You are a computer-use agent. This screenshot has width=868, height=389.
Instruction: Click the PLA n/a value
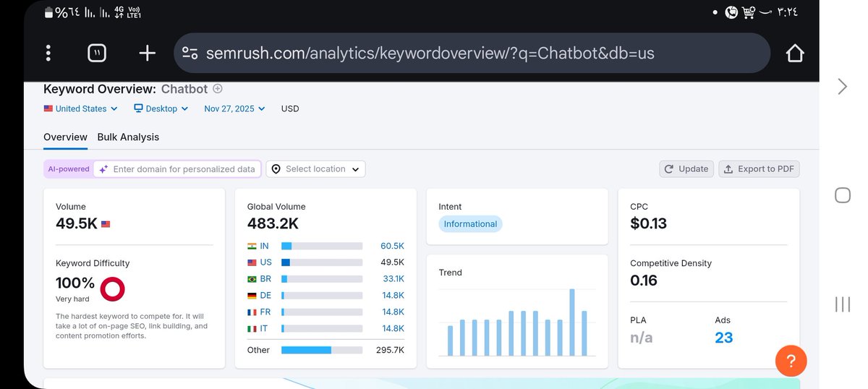[x=641, y=337]
